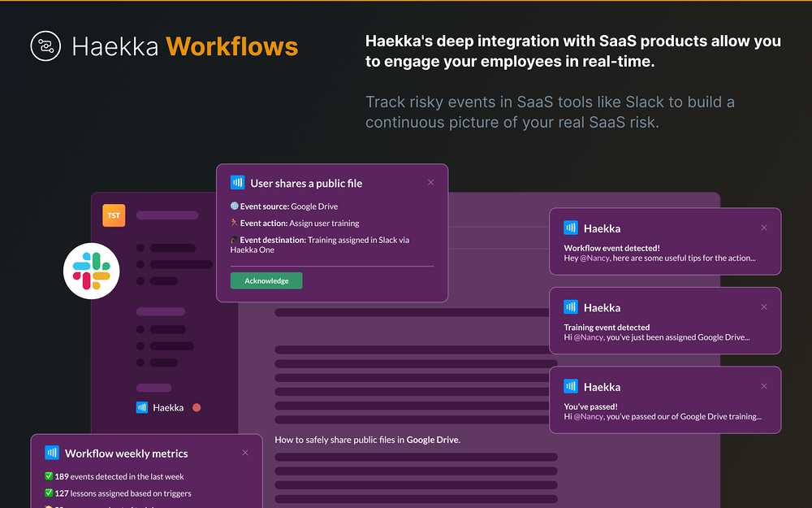Click the checkmark beside '127 lessons assigned'
This screenshot has height=508, width=812.
pos(49,493)
